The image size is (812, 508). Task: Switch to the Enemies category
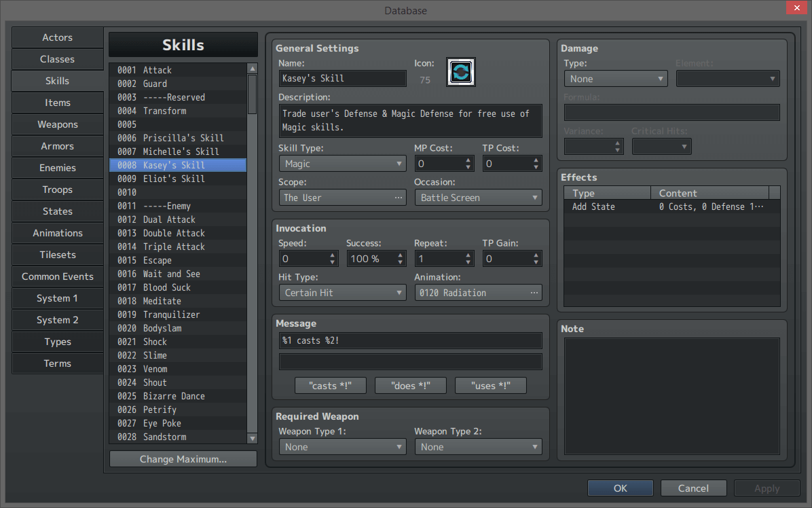coord(57,168)
